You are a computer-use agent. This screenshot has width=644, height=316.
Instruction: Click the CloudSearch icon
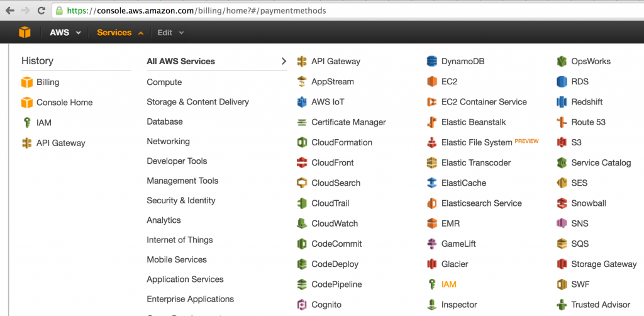tap(302, 183)
